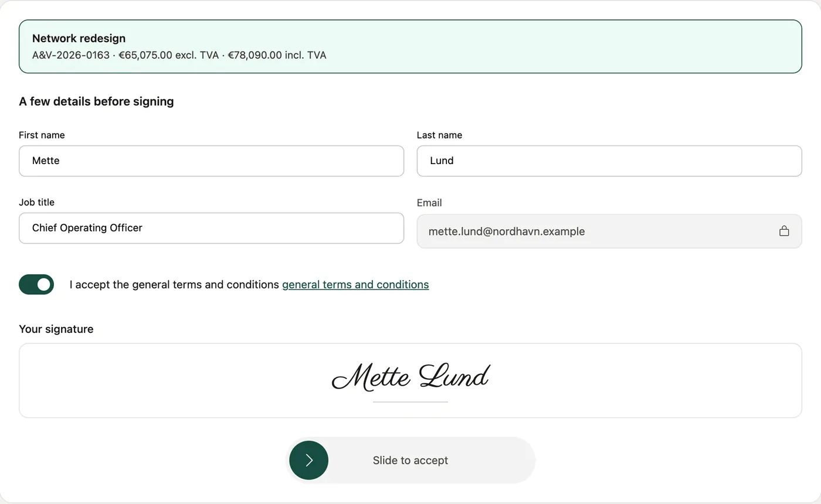Click the Last name field containing Lund

(609, 161)
